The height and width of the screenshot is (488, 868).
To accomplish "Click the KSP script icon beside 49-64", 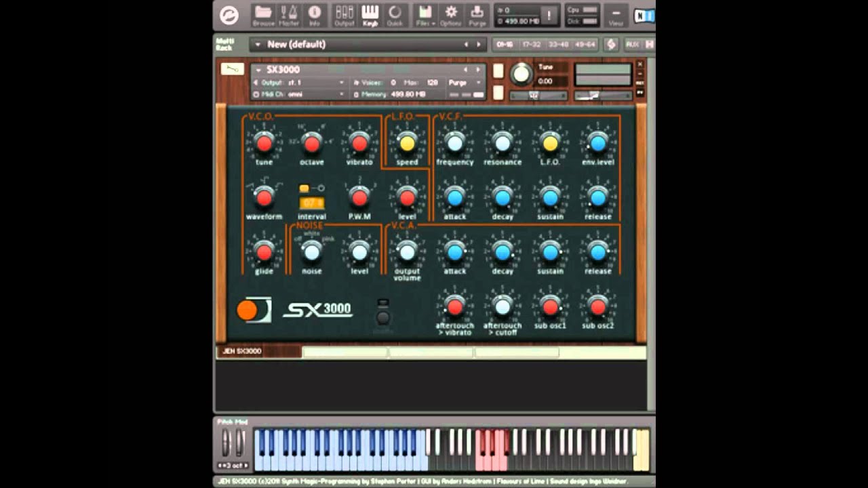I will pos(612,44).
